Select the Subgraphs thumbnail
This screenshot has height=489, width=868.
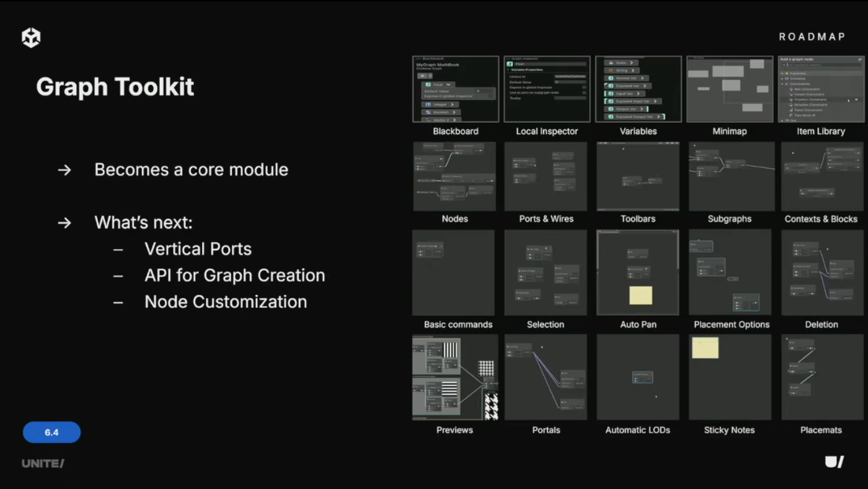(x=732, y=176)
